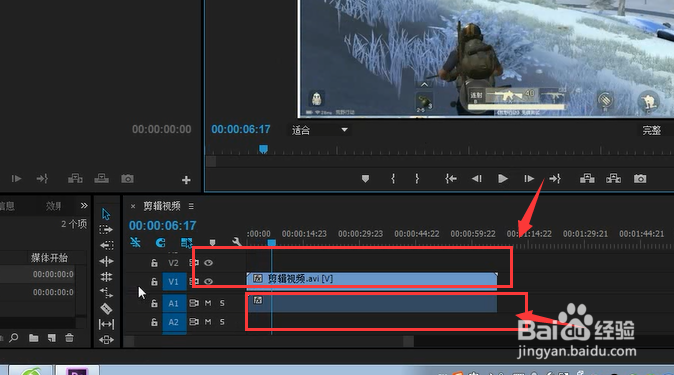The width and height of the screenshot is (674, 375).
Task: Toggle A1 track lock
Action: click(x=154, y=303)
